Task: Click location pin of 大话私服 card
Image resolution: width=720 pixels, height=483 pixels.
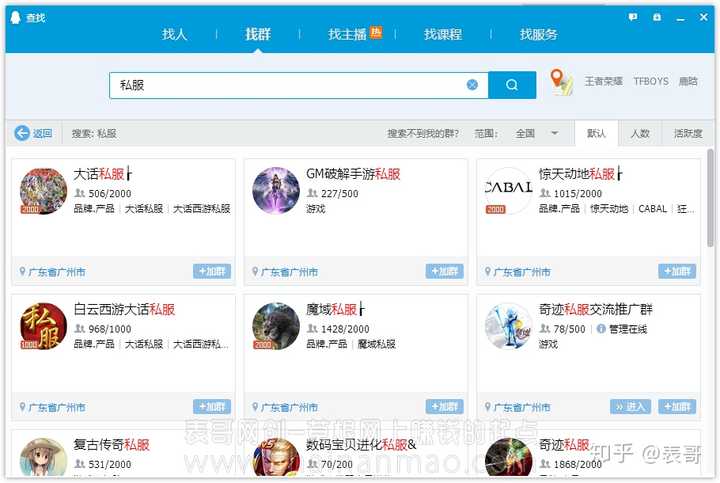Action: click(x=22, y=271)
